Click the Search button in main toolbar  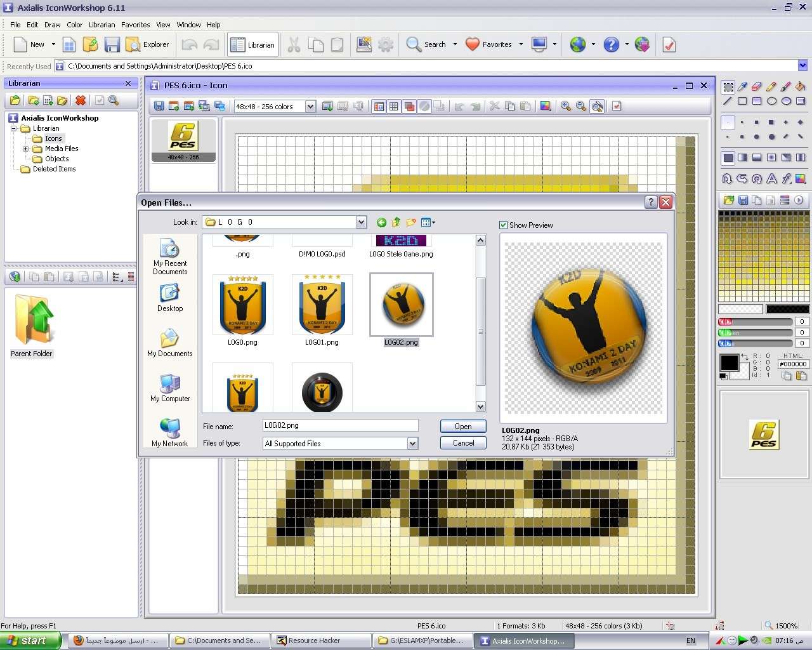pyautogui.click(x=426, y=44)
